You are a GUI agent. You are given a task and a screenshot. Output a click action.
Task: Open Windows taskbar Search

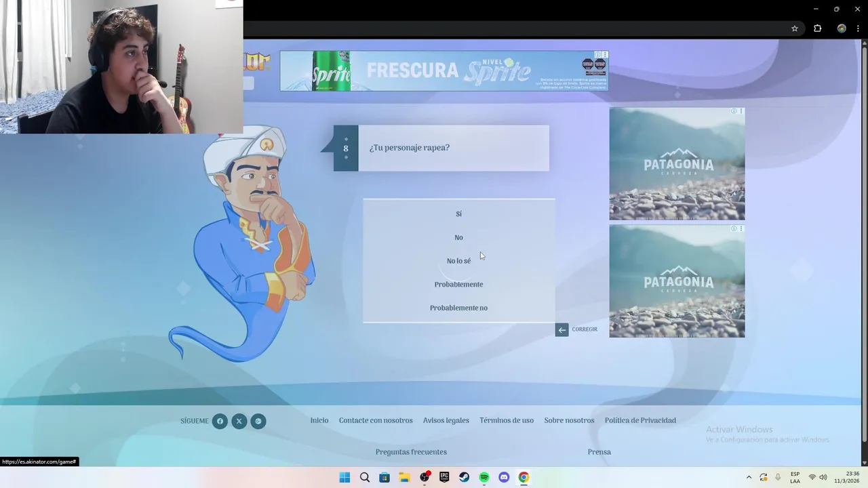tap(365, 477)
